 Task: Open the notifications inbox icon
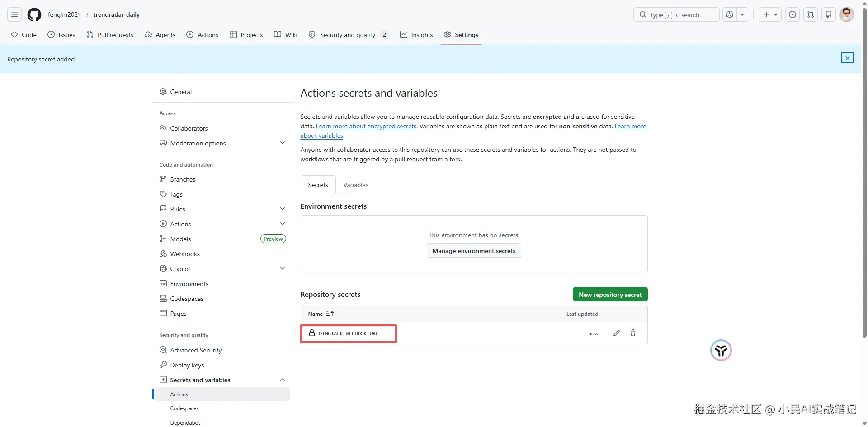coord(828,15)
